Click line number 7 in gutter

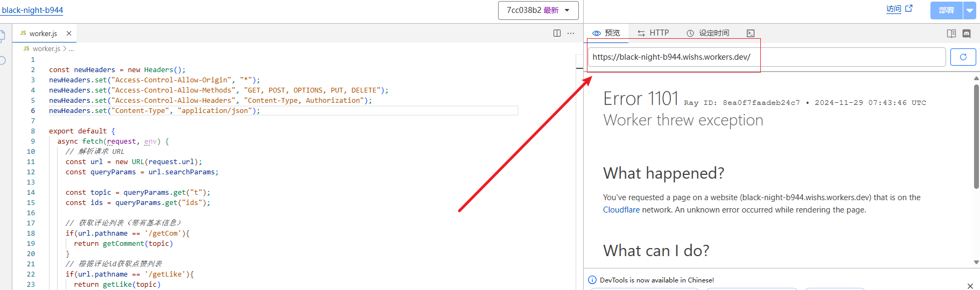(33, 121)
